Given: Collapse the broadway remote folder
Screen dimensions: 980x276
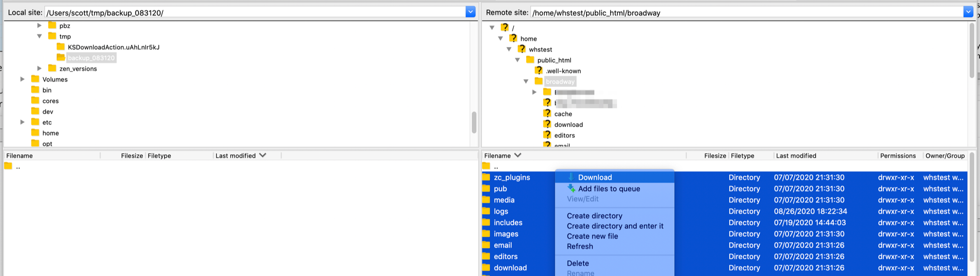Looking at the screenshot, I should [x=526, y=82].
